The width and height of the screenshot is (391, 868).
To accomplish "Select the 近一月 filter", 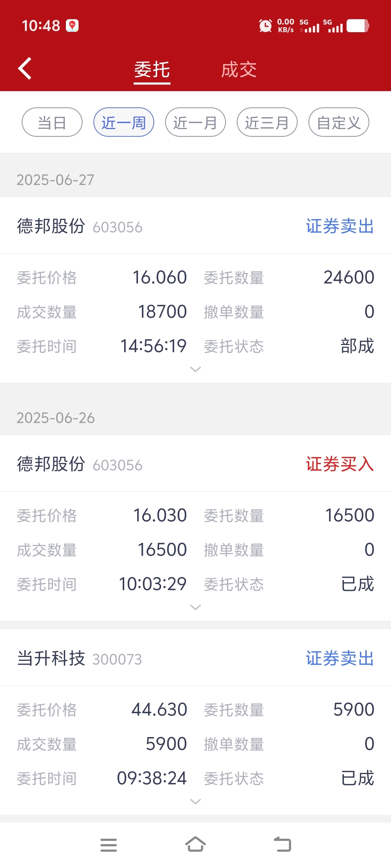I will [x=195, y=122].
